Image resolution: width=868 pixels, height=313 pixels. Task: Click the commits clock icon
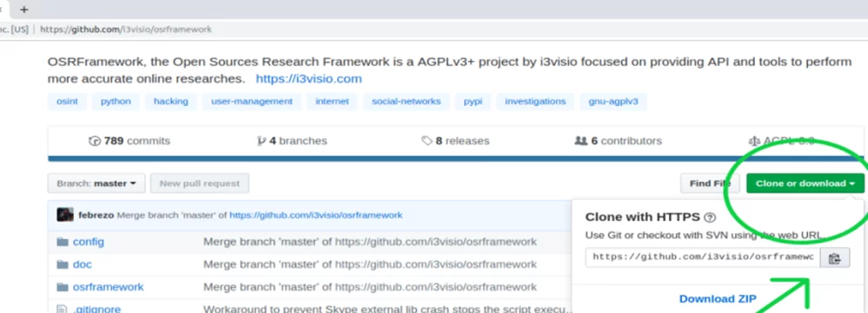pyautogui.click(x=95, y=141)
